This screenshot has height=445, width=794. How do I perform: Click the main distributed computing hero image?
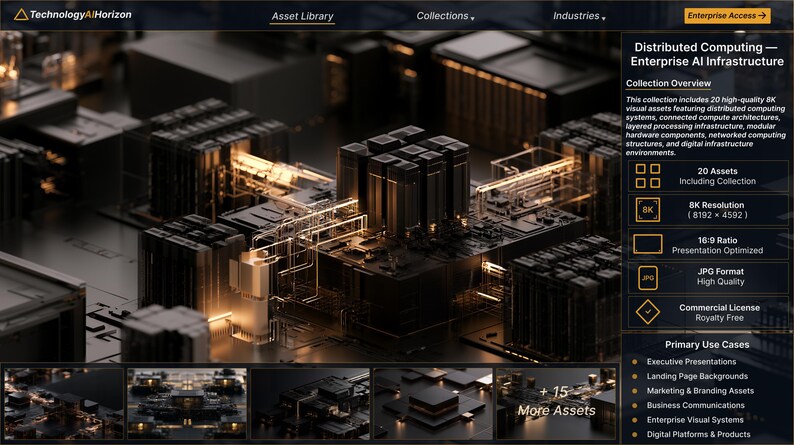tap(310, 196)
